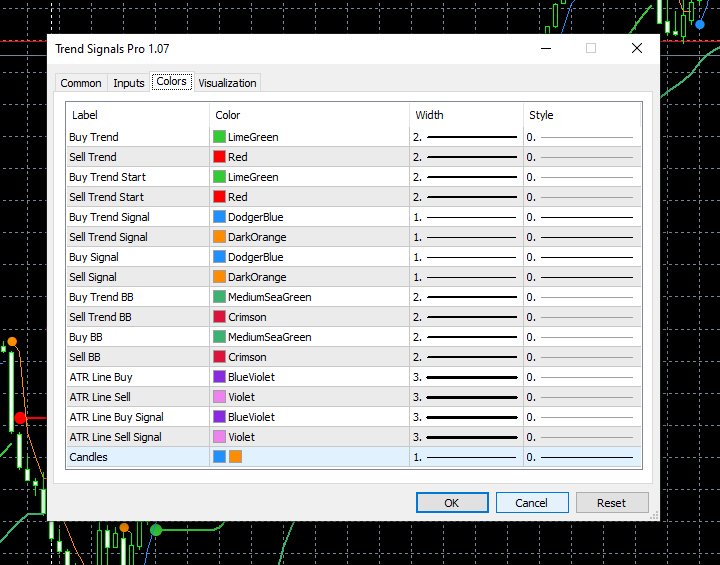Change Buy Trend Signal line width

pyautogui.click(x=466, y=217)
